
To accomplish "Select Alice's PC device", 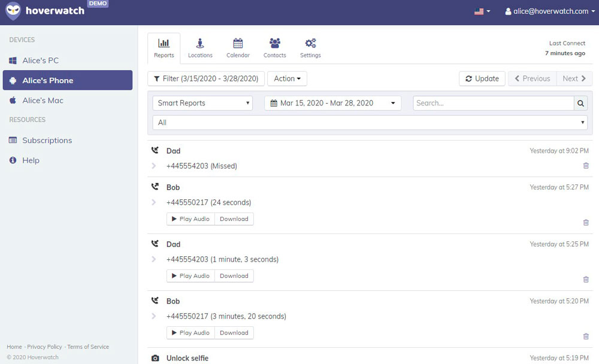I will point(41,60).
